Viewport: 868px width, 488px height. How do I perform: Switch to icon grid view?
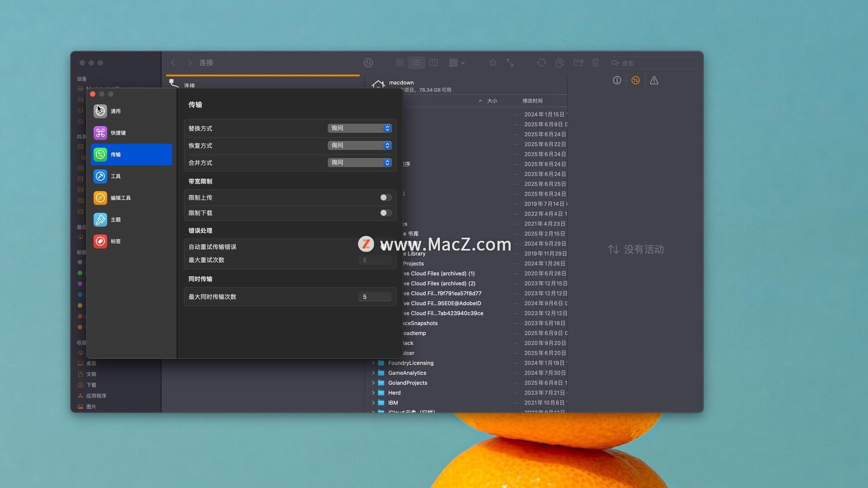point(400,63)
